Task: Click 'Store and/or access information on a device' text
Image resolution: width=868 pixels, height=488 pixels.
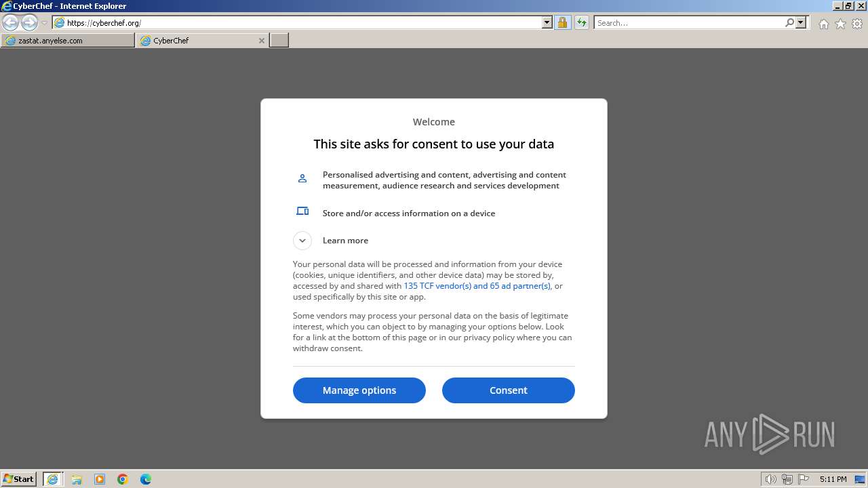Action: point(409,213)
